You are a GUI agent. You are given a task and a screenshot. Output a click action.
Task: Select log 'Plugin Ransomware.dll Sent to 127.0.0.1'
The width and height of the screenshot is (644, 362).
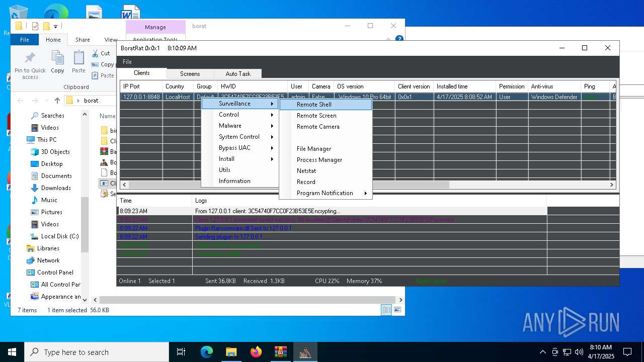333,228
